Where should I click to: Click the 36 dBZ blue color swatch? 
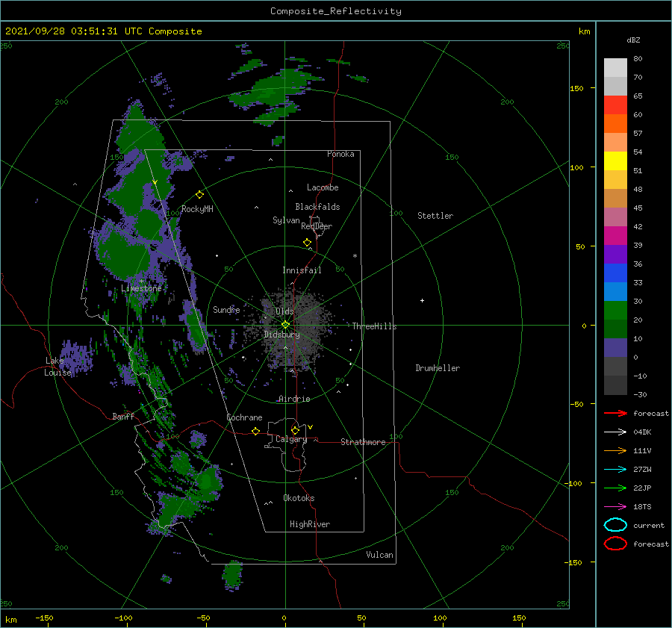pos(615,273)
